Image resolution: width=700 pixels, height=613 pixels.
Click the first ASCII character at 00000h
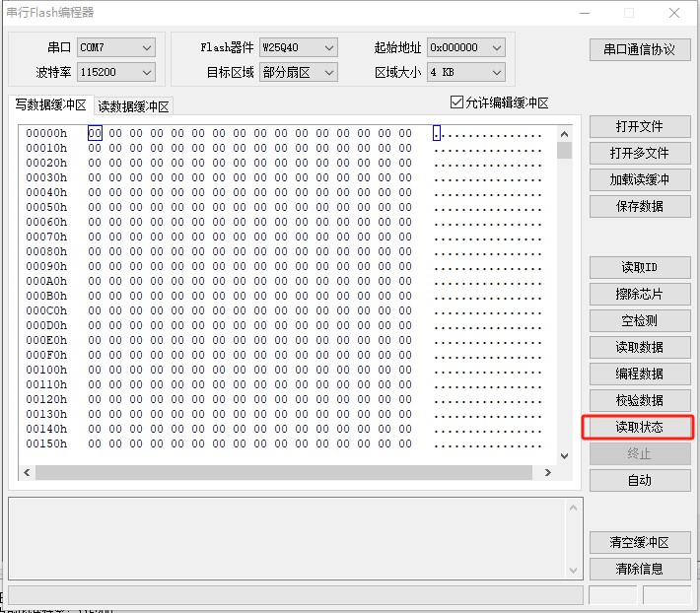[437, 133]
